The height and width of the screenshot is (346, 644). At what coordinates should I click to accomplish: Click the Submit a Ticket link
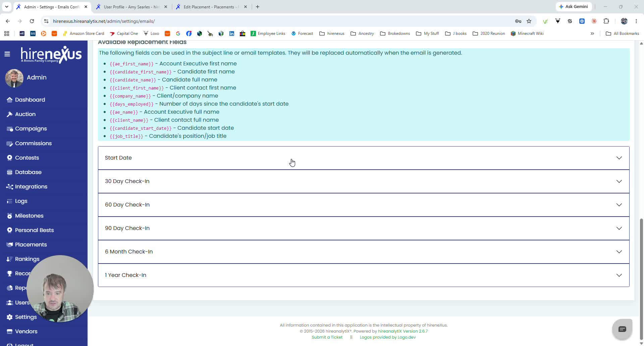pyautogui.click(x=327, y=337)
